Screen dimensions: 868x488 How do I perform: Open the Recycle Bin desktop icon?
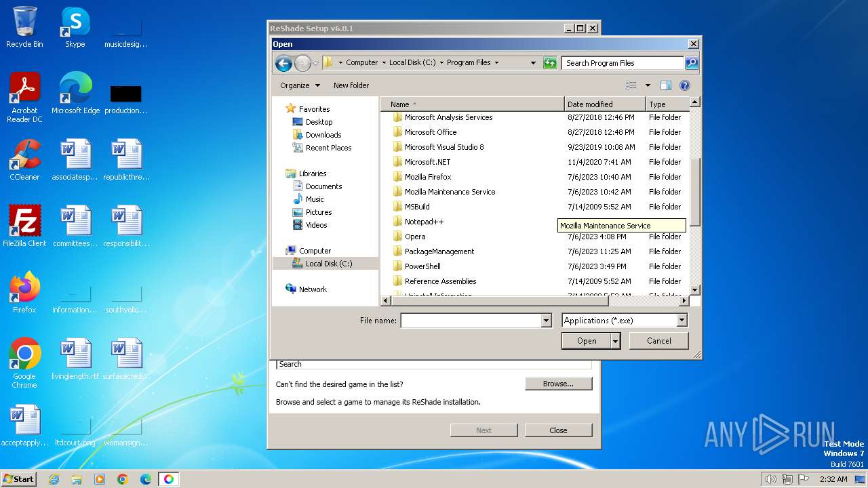click(24, 28)
